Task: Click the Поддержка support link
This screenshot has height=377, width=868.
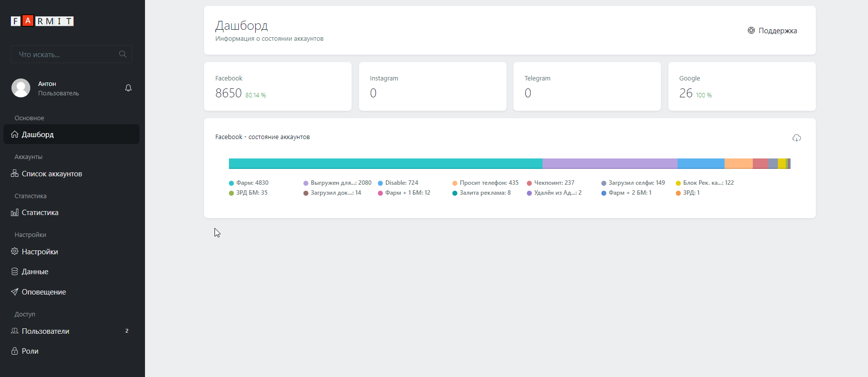Action: [777, 31]
